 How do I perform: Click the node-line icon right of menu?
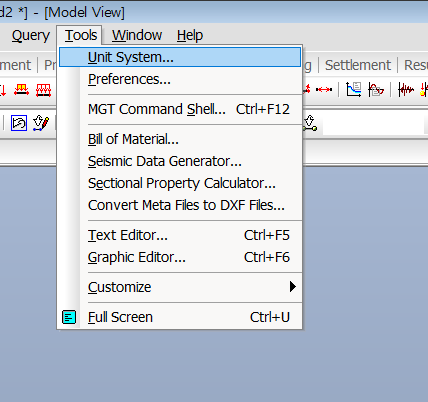click(x=310, y=123)
